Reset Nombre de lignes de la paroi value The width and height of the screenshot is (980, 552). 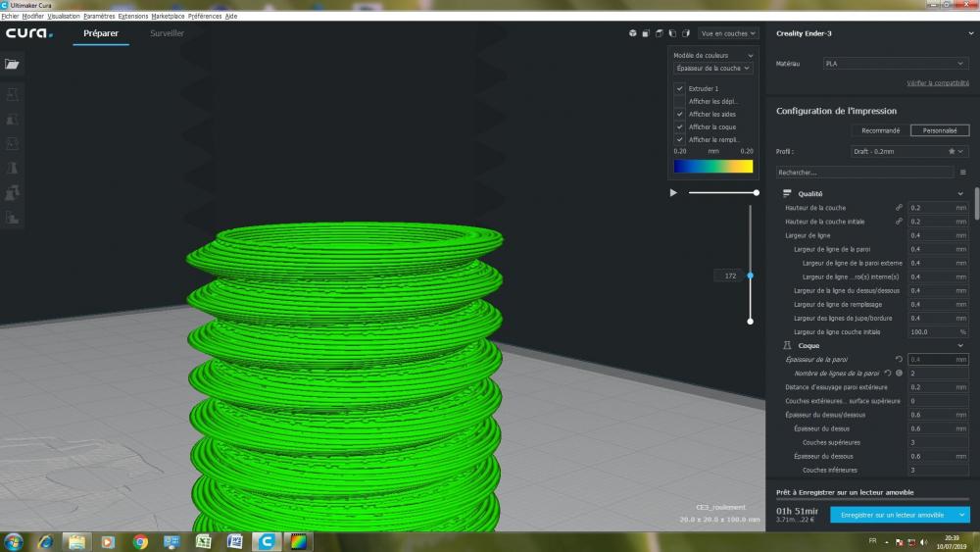click(x=888, y=374)
